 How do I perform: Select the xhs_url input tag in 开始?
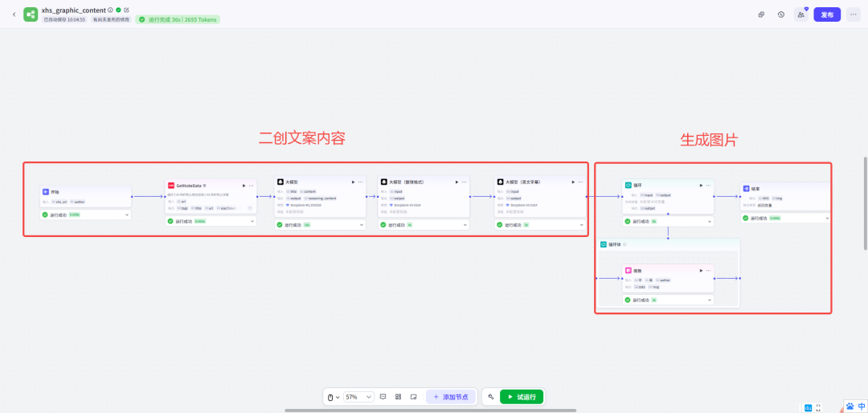[x=59, y=202]
